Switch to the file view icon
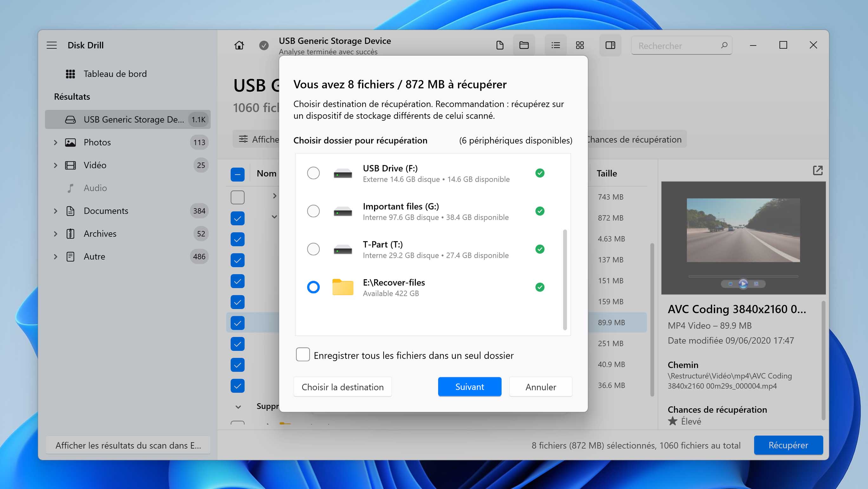The height and width of the screenshot is (489, 868). (x=500, y=45)
